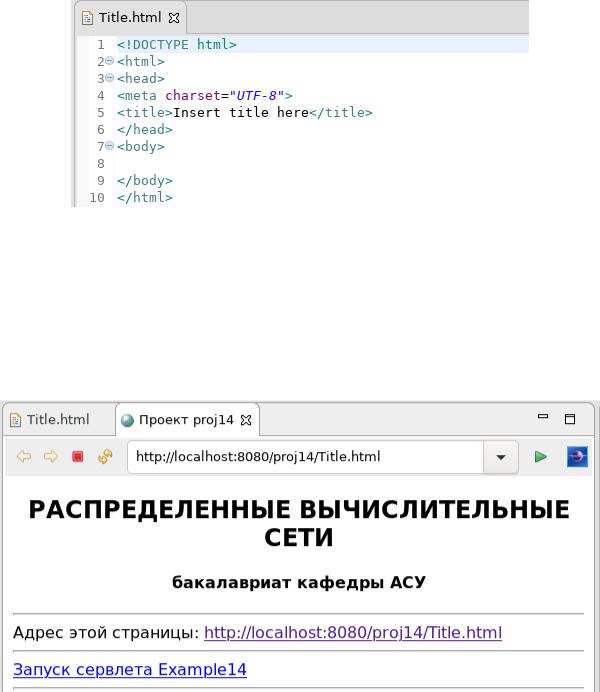600x692 pixels.
Task: Stop loading the page with red stop icon
Action: tap(78, 456)
